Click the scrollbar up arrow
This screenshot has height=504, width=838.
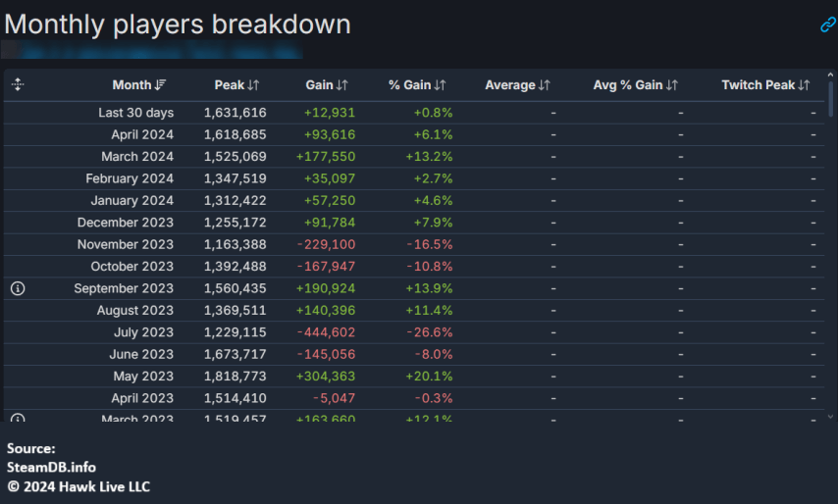click(831, 76)
